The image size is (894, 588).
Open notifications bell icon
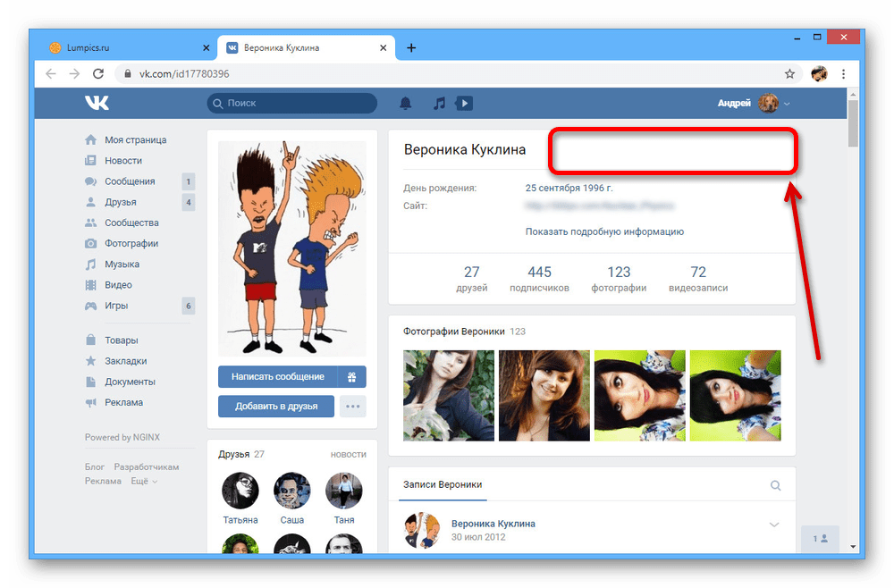coord(406,104)
